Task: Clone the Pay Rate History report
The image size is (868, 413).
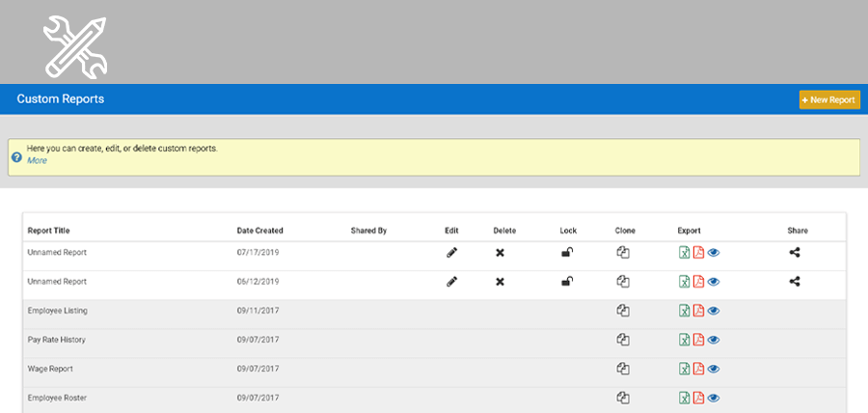Action: pyautogui.click(x=623, y=340)
